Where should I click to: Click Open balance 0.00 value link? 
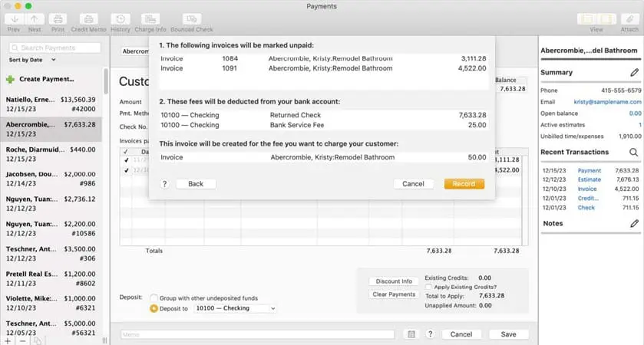click(x=635, y=113)
